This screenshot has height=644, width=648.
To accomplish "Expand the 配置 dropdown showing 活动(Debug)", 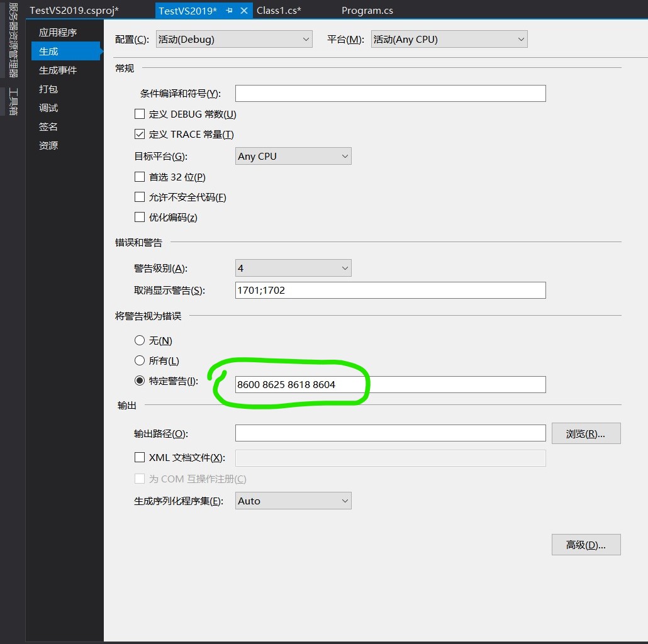I will click(x=234, y=40).
